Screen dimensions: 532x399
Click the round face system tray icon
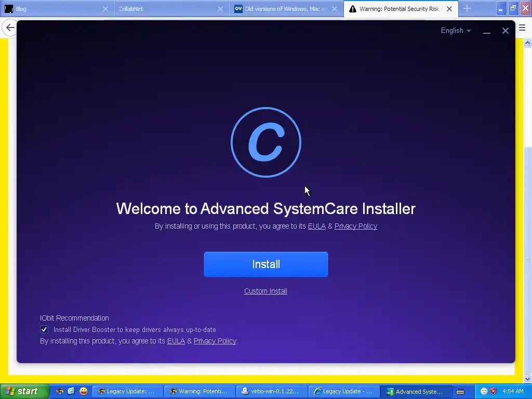(484, 391)
